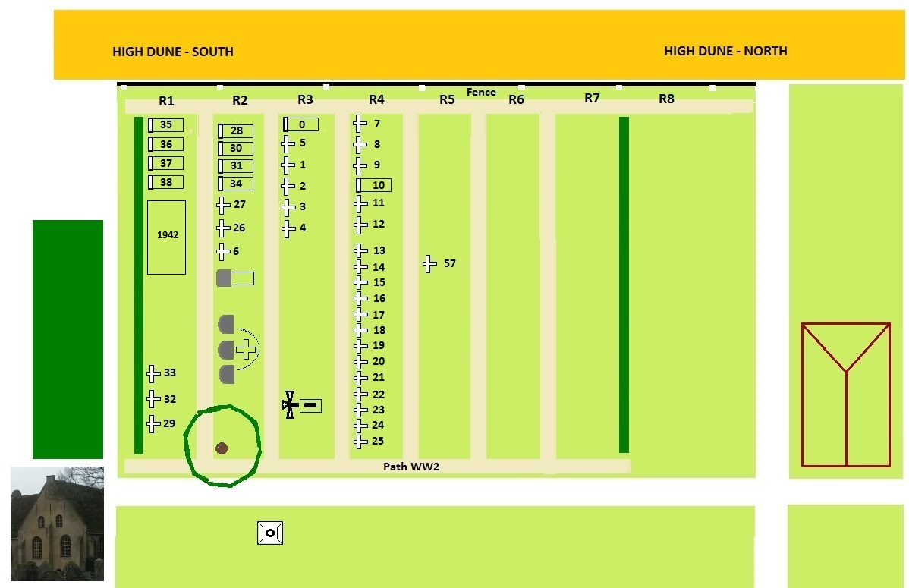The width and height of the screenshot is (909, 588).
Task: Select grave slab 10 in row R4
Action: [x=374, y=185]
